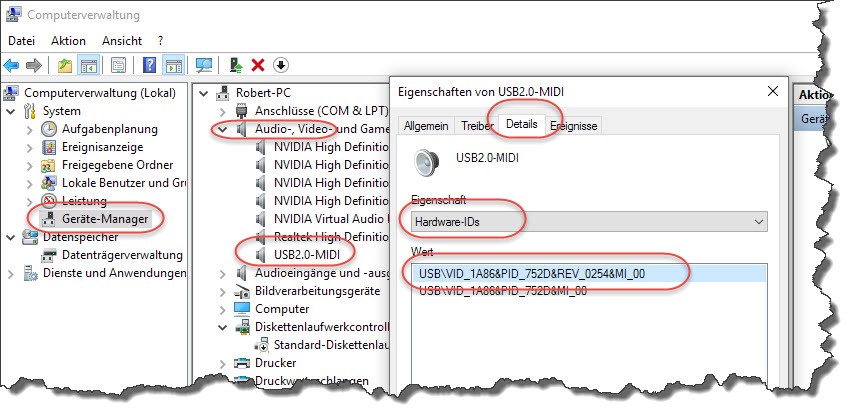Click the Back arrow toolbar icon
This screenshot has height=420, width=859.
click(11, 66)
